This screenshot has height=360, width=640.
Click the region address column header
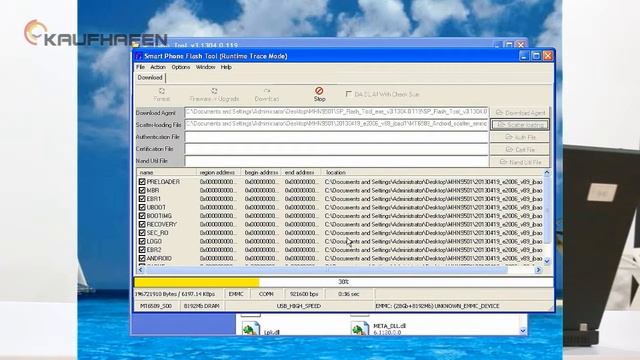[218, 173]
